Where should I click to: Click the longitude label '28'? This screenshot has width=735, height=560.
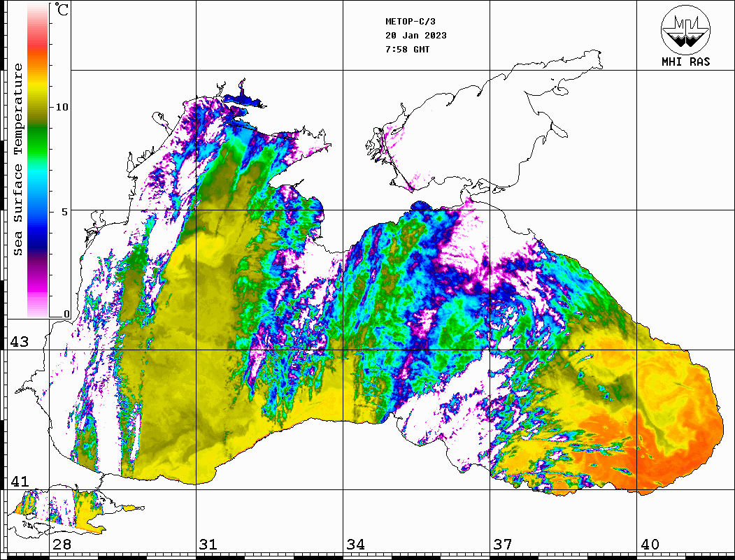62,545
